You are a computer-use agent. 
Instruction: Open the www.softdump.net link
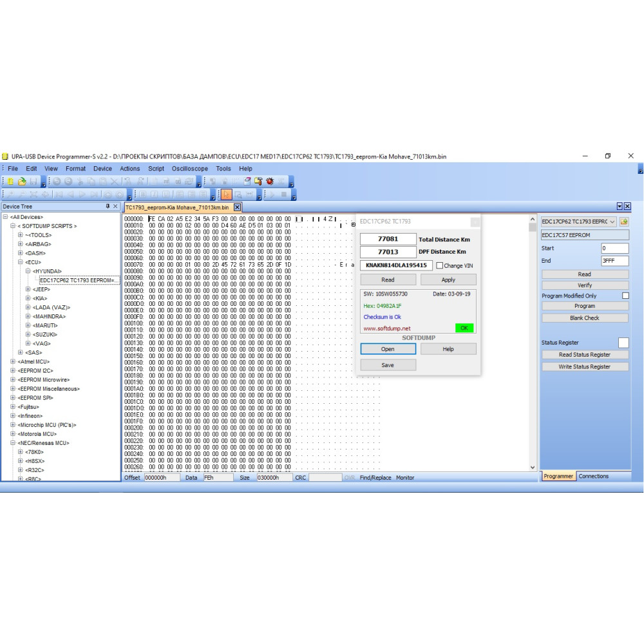[x=387, y=328]
